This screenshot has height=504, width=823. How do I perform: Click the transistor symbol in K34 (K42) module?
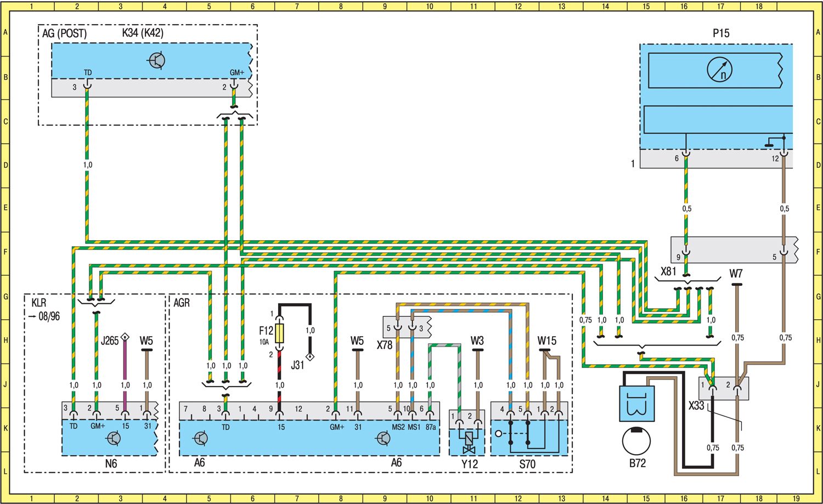coord(157,60)
